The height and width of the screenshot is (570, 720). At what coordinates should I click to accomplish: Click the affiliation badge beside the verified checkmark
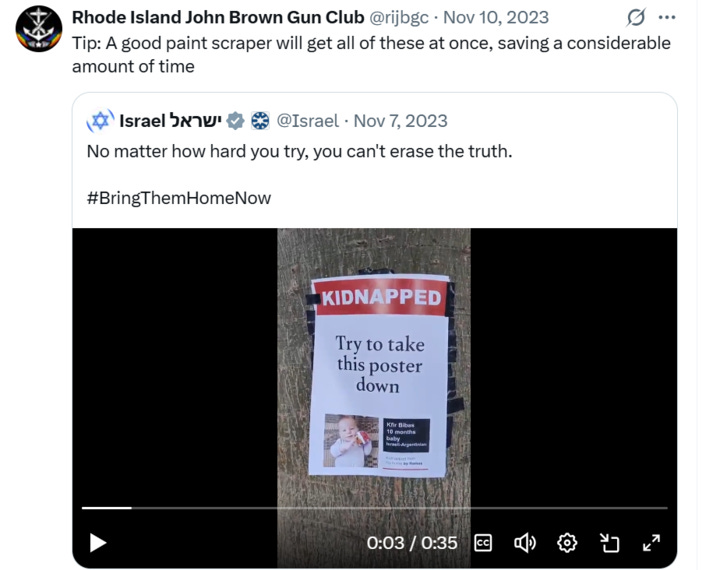[260, 121]
